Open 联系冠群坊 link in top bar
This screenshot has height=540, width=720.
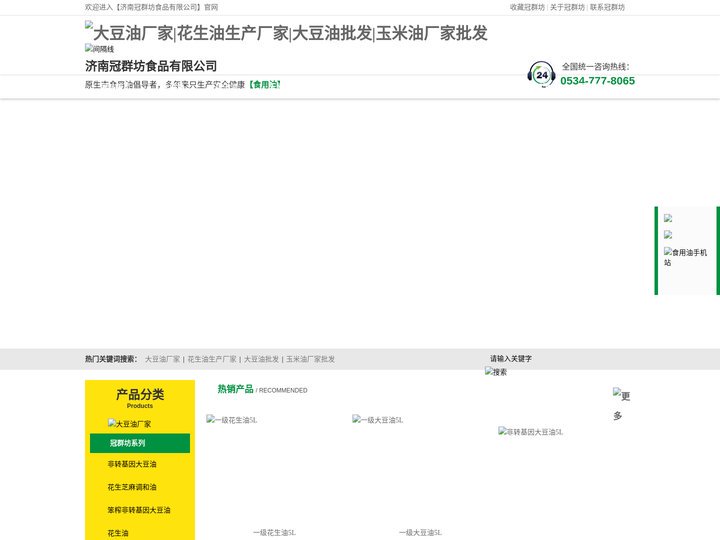click(608, 7)
